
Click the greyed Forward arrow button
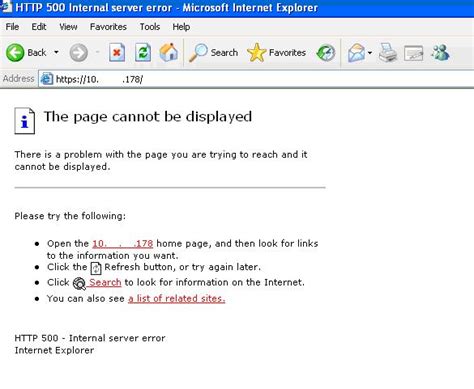78,53
